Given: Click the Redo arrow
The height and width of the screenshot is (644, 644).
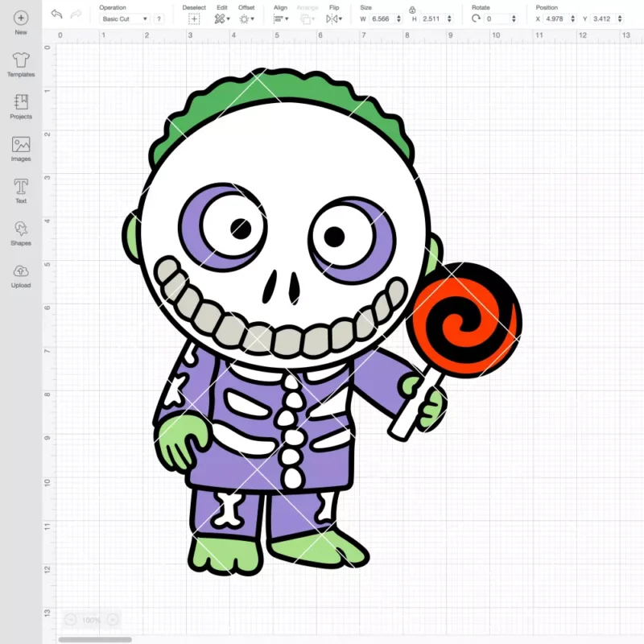Looking at the screenshot, I should click(x=76, y=14).
